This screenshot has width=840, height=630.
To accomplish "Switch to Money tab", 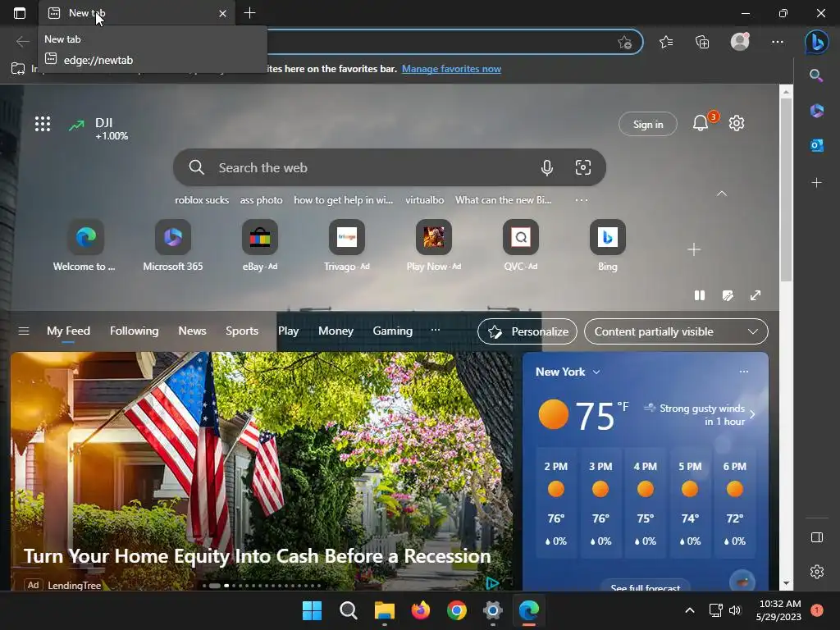I will pos(336,331).
